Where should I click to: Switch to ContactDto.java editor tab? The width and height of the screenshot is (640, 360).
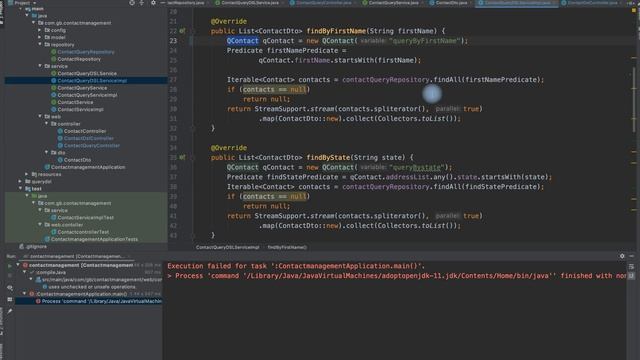[x=451, y=3]
